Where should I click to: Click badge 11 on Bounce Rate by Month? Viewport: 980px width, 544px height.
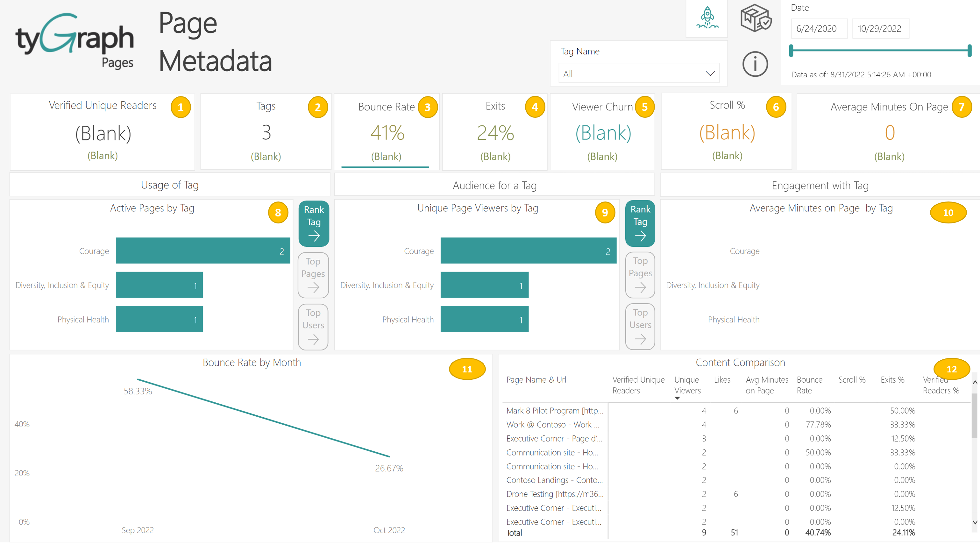[467, 369]
